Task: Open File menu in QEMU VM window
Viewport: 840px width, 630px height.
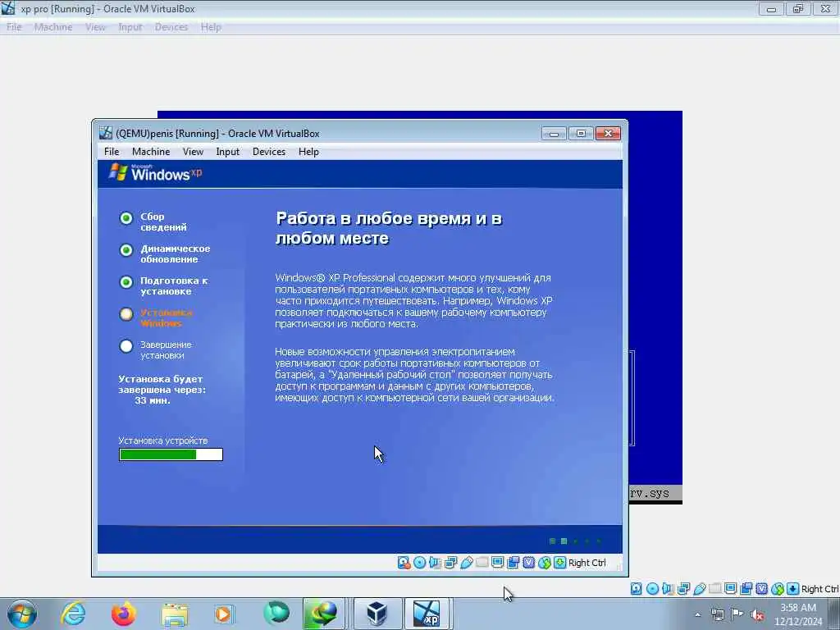Action: pos(112,152)
